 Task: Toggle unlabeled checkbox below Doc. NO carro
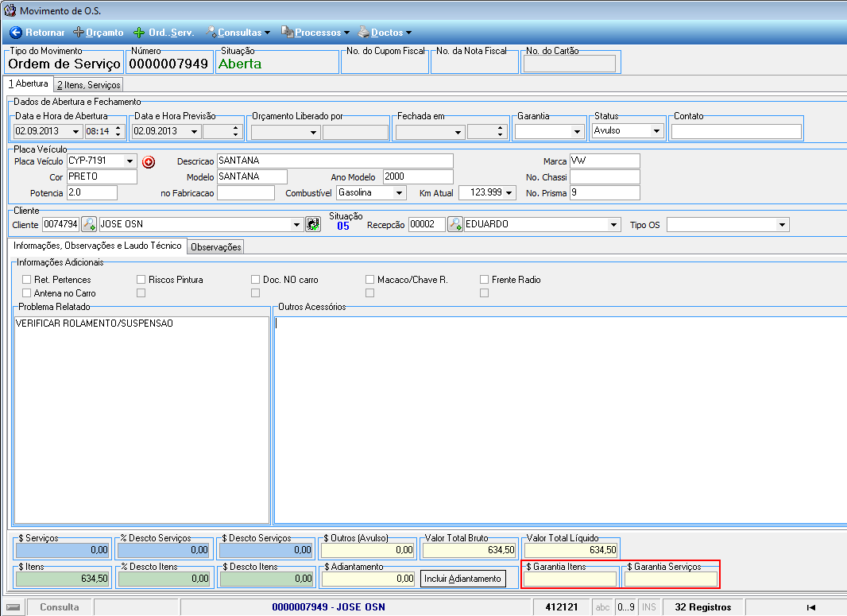point(256,293)
